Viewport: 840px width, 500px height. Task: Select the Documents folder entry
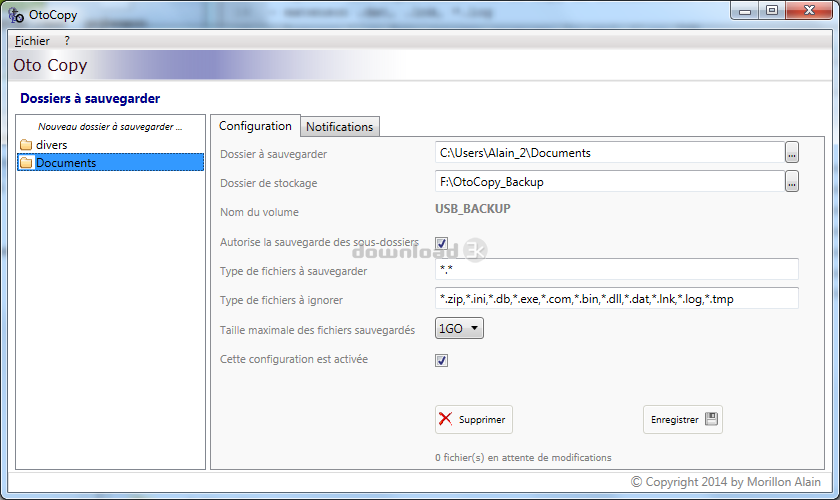(110, 163)
